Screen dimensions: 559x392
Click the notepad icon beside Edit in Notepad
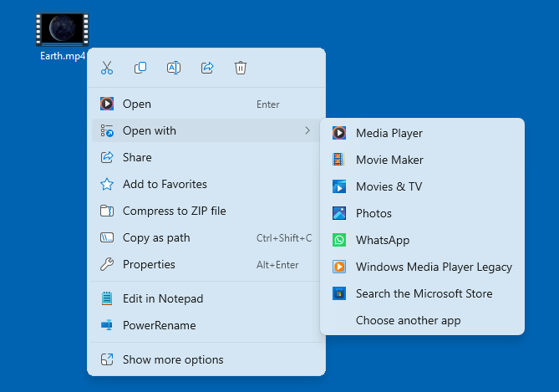(x=107, y=298)
